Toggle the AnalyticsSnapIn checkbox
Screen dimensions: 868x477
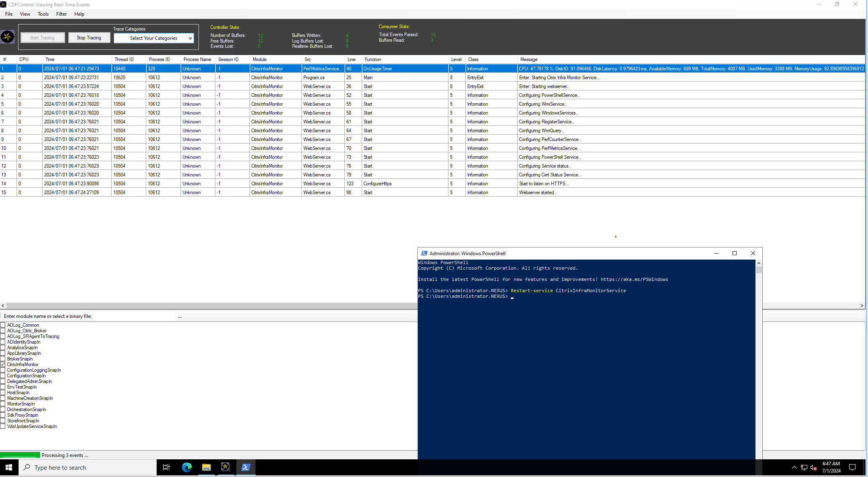click(x=5, y=347)
